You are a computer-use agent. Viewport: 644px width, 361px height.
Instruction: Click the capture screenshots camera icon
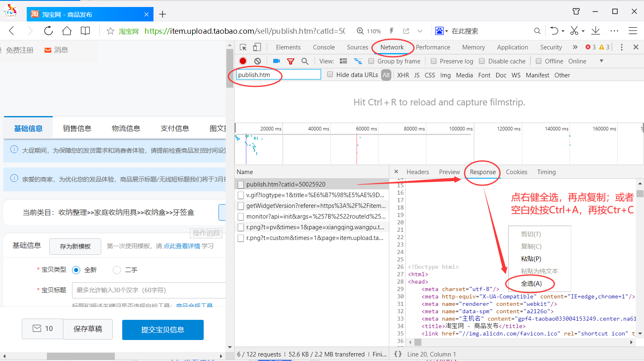[277, 61]
